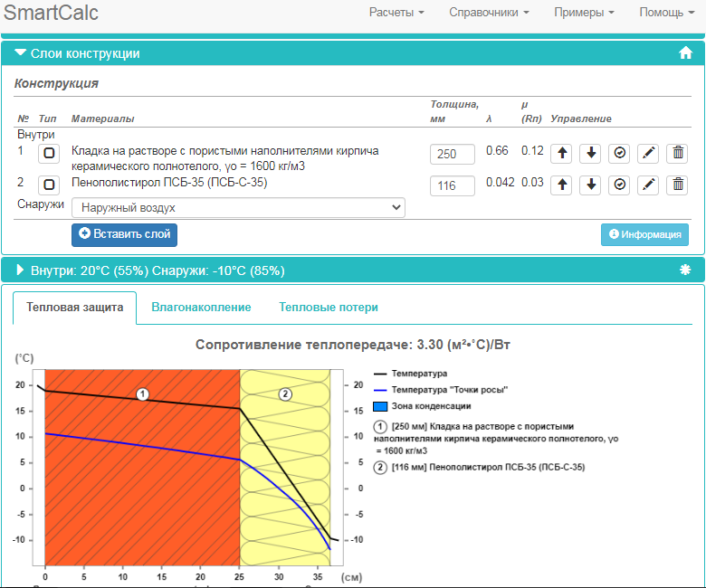Click the μ value 0.12

532,150
